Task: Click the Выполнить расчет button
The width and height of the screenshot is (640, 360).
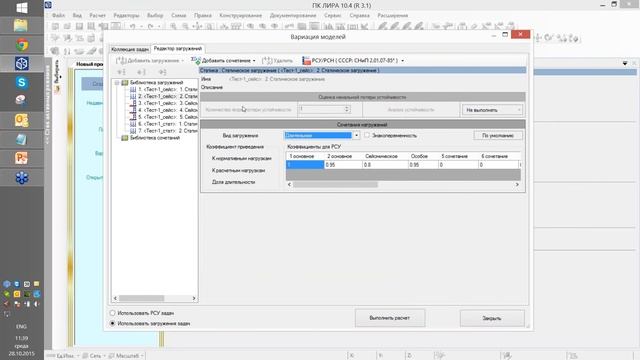Action: click(390, 318)
